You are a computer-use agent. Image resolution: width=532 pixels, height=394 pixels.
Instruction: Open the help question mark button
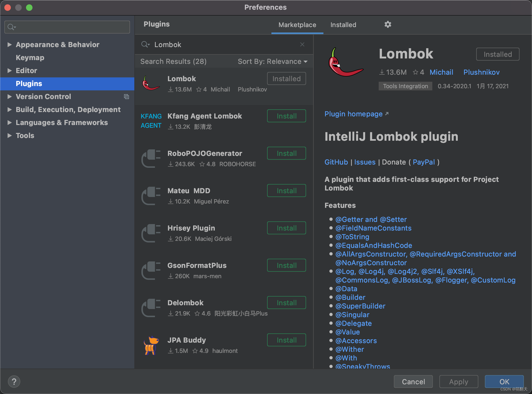click(14, 382)
